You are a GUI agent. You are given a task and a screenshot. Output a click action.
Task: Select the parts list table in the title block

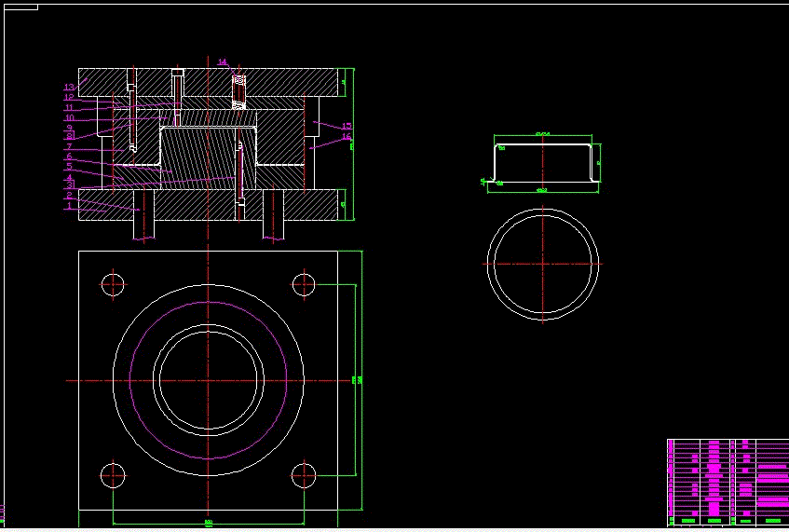(x=728, y=484)
